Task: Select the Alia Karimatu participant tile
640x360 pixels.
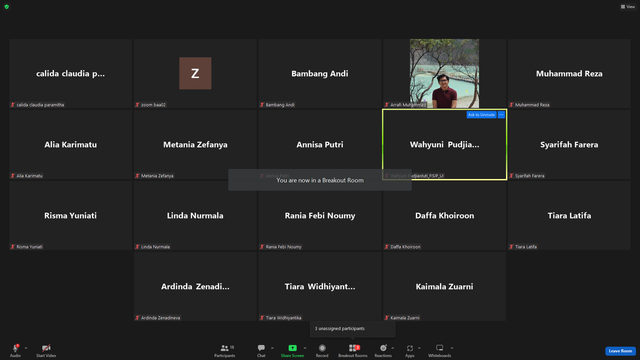Action: point(71,144)
